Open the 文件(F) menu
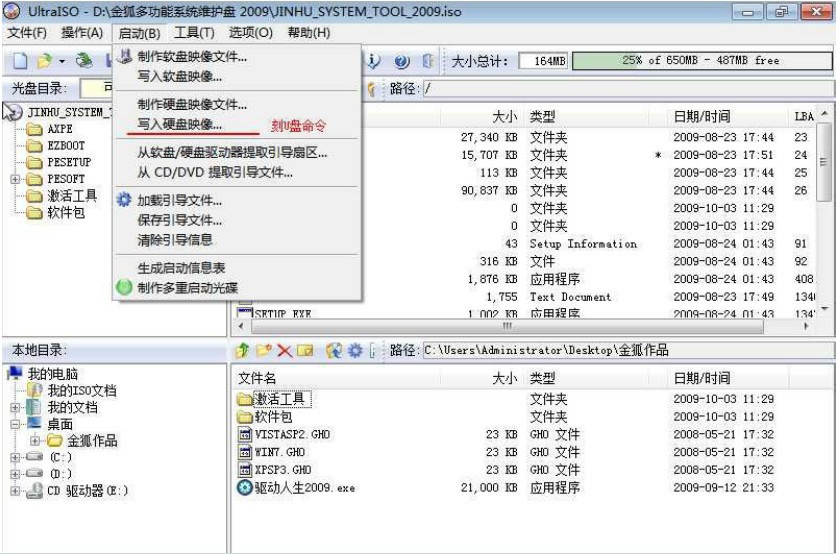This screenshot has height=554, width=836. (27, 33)
